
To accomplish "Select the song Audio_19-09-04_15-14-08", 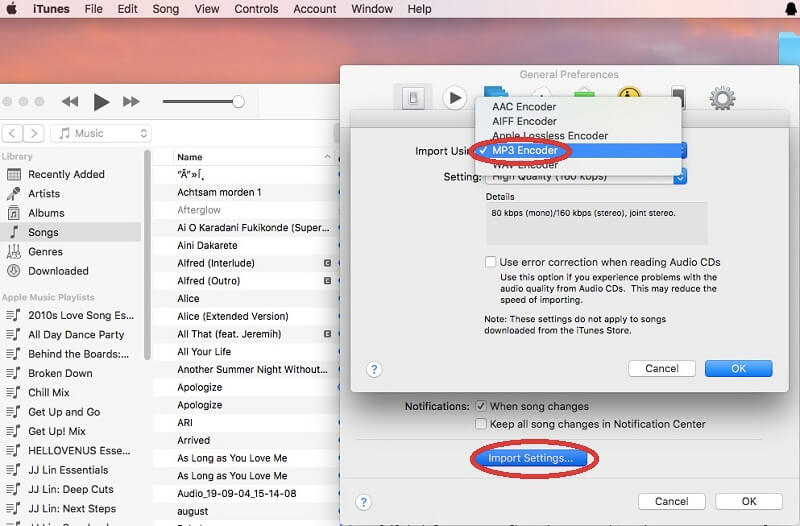I will 237,494.
